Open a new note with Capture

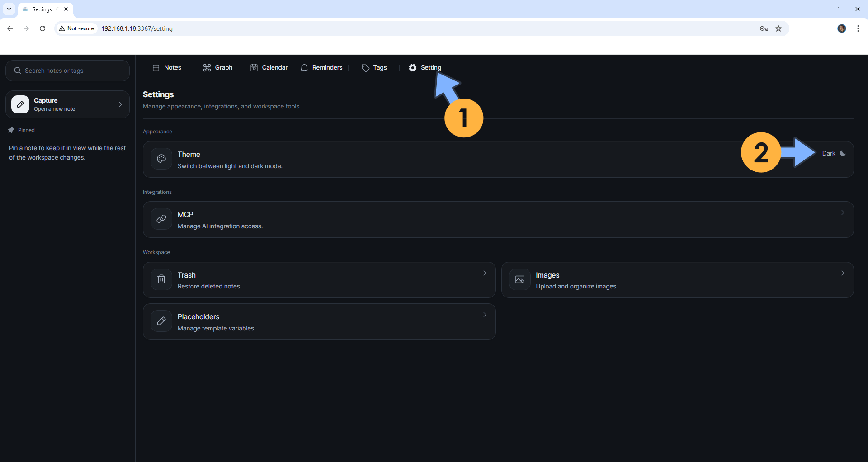(67, 104)
